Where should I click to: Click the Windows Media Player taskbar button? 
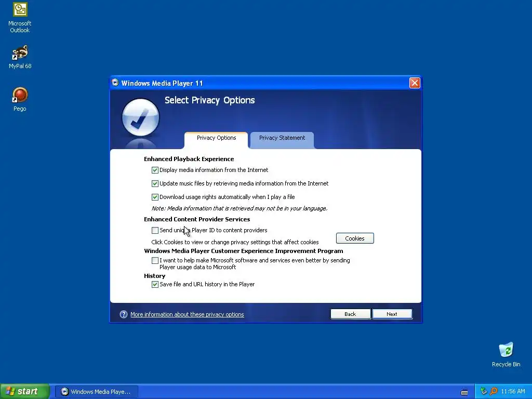[x=97, y=392]
